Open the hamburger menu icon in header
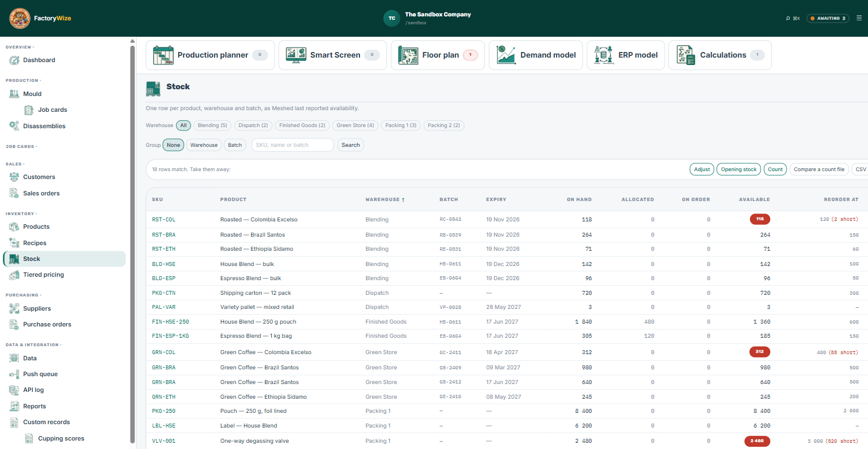 (859, 18)
